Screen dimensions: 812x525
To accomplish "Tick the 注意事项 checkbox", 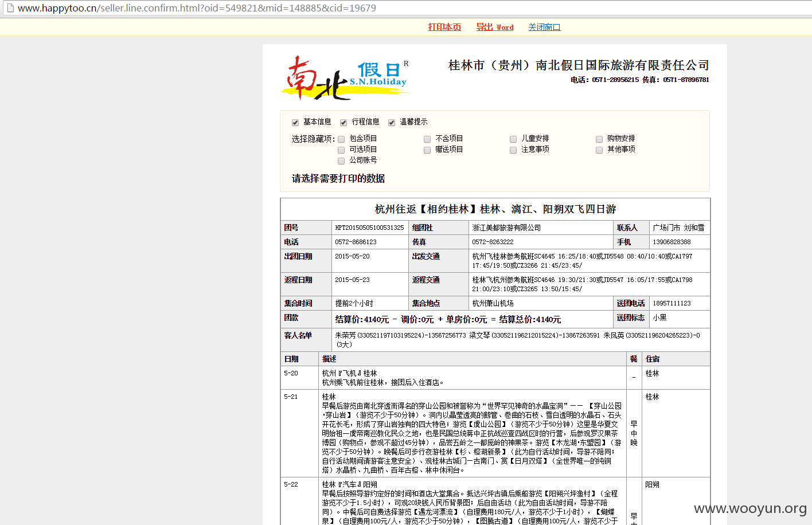I will coord(513,150).
